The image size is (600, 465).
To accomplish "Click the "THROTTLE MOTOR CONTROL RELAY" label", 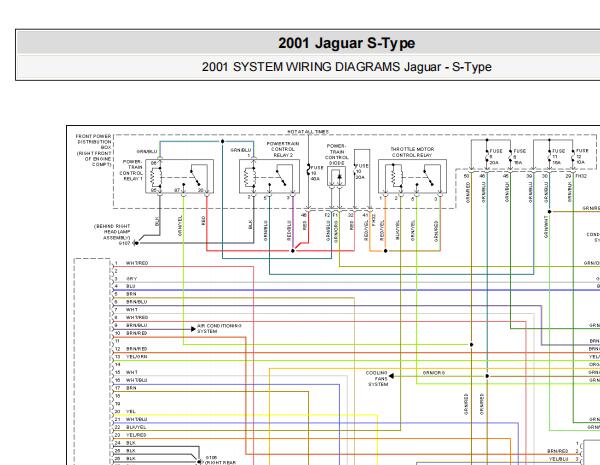I will (412, 152).
